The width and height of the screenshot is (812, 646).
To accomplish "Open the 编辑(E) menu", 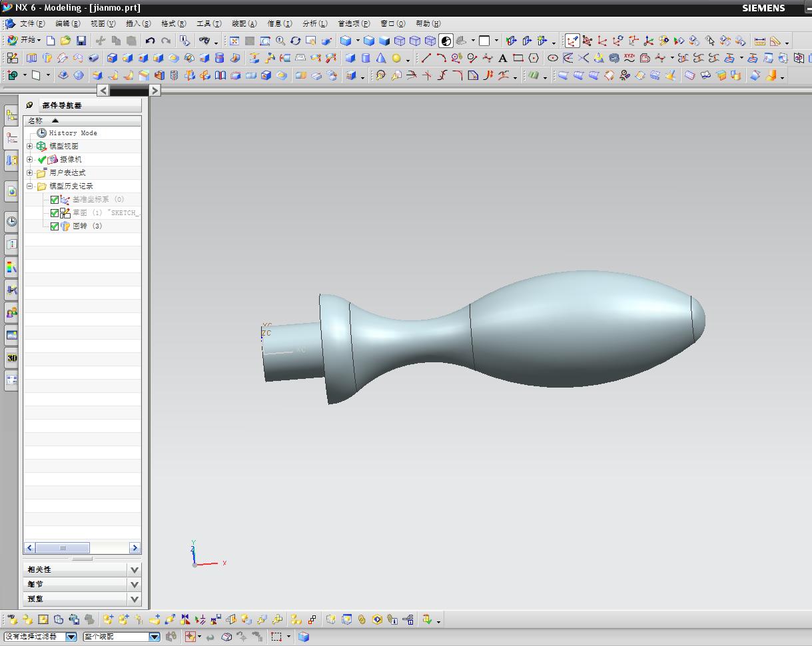I will point(67,23).
